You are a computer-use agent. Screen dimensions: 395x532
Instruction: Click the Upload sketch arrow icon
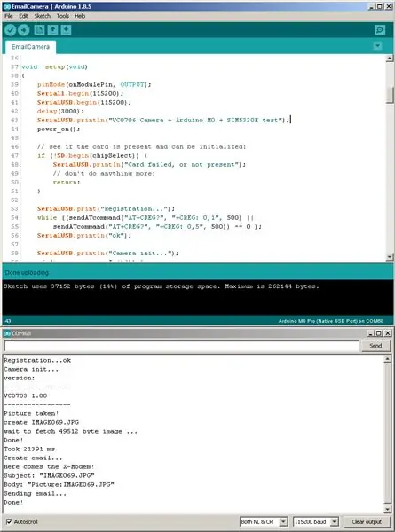pos(23,30)
